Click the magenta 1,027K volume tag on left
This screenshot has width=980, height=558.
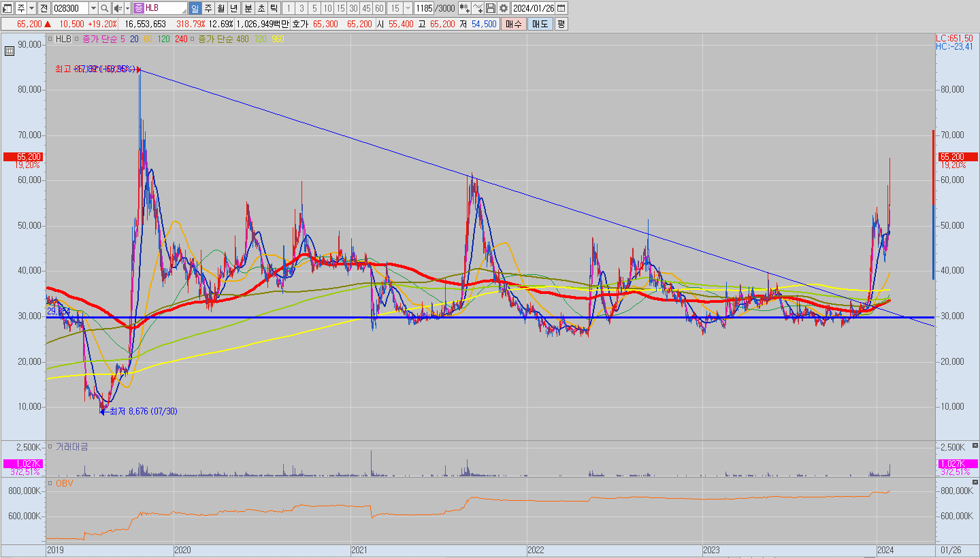23,463
